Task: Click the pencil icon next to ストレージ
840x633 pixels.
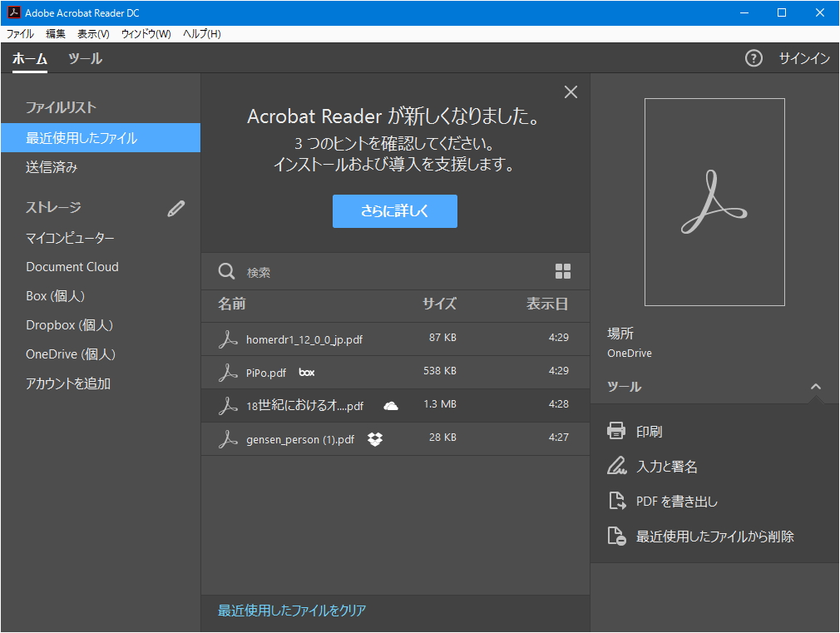Action: (175, 208)
